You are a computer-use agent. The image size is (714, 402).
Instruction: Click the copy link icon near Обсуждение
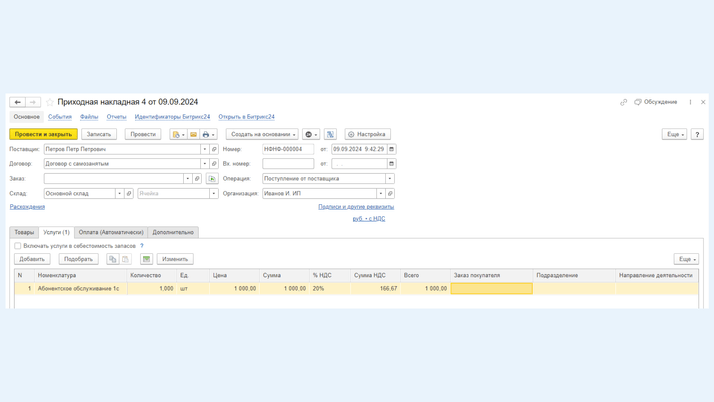click(623, 102)
